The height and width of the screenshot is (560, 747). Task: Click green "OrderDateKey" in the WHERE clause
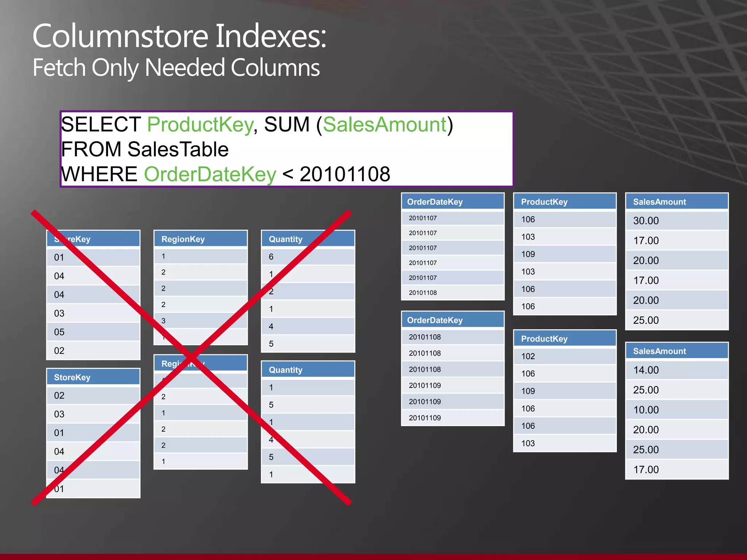coord(210,174)
